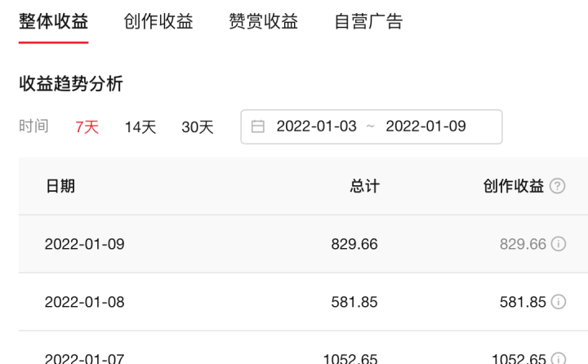Open the 创作收益 tab at top
This screenshot has height=364, width=588.
[x=158, y=22]
